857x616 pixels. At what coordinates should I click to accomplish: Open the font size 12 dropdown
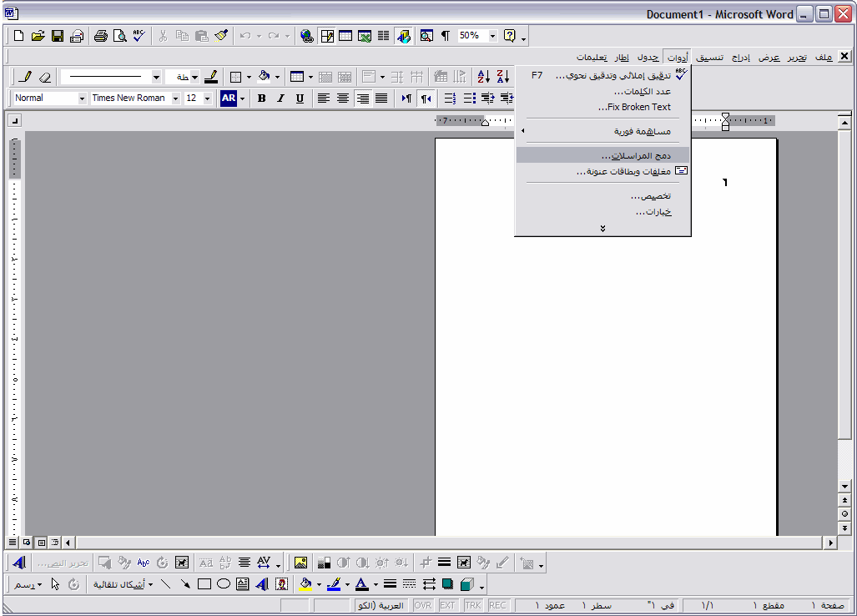(x=207, y=98)
